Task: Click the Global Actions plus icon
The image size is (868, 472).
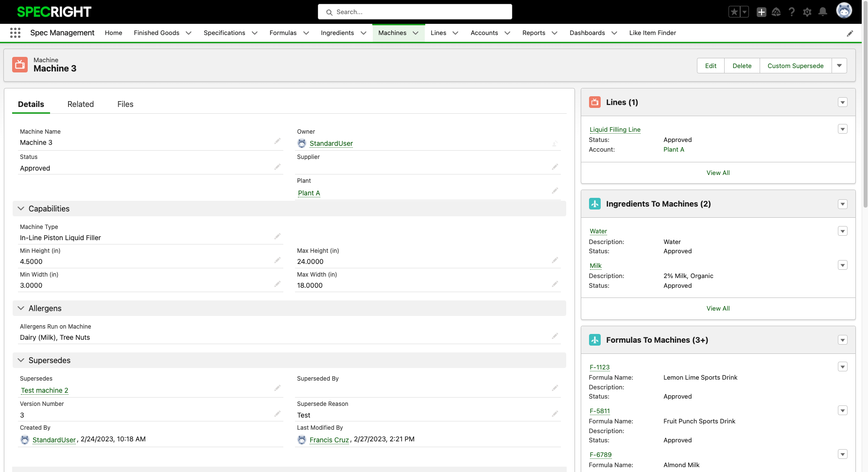Action: [762, 12]
